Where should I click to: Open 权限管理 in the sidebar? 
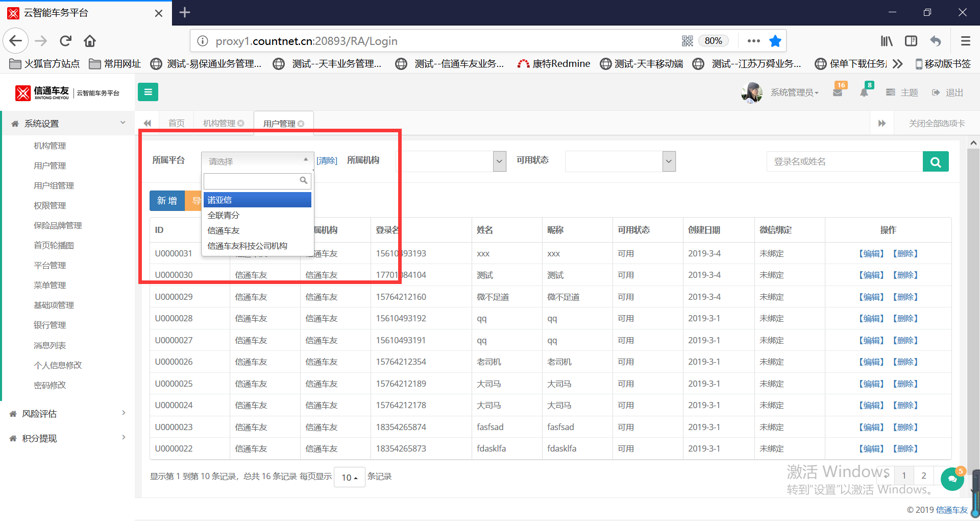[50, 205]
